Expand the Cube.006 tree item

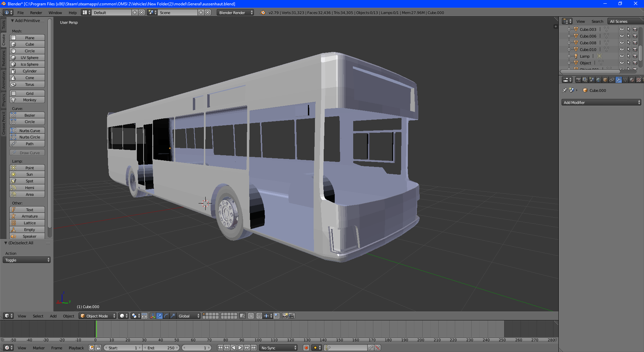pyautogui.click(x=569, y=36)
